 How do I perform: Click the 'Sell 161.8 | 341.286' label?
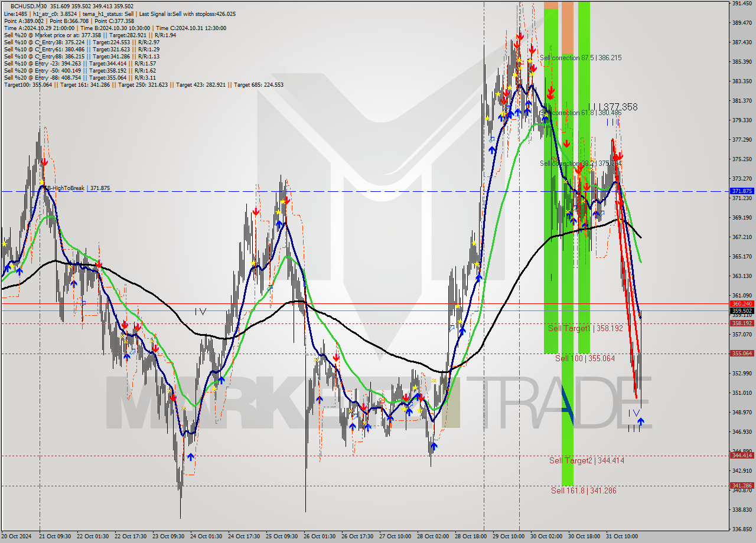point(584,490)
